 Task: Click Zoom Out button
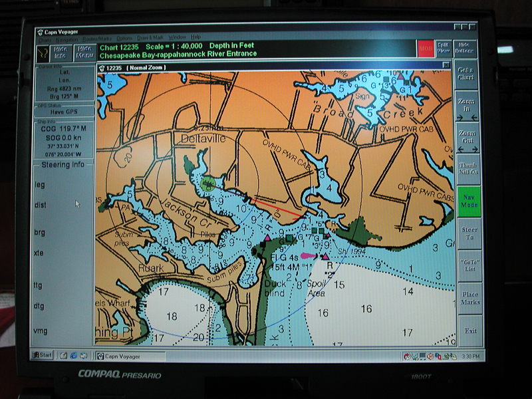[x=467, y=137]
